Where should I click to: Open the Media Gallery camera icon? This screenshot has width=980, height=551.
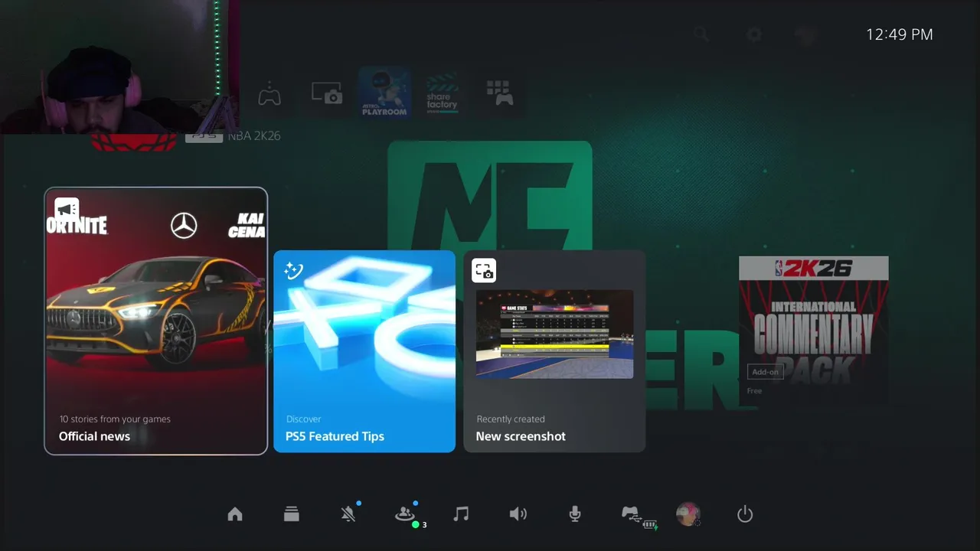tap(327, 94)
